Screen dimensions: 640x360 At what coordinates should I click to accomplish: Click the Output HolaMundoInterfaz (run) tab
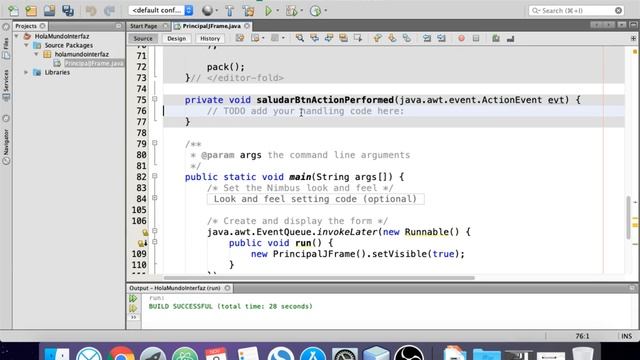tap(175, 288)
